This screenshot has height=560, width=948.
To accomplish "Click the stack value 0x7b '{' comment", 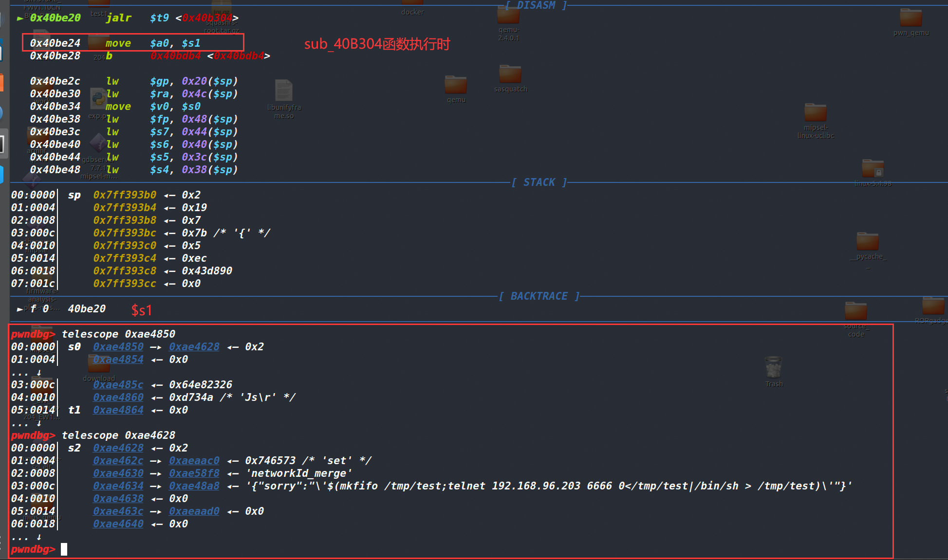I will 226,233.
